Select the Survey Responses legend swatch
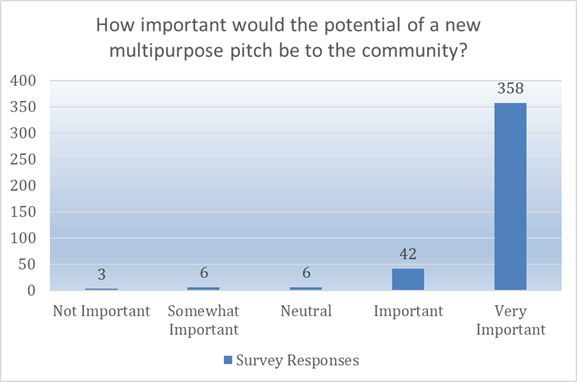This screenshot has width=577, height=382. click(x=228, y=360)
